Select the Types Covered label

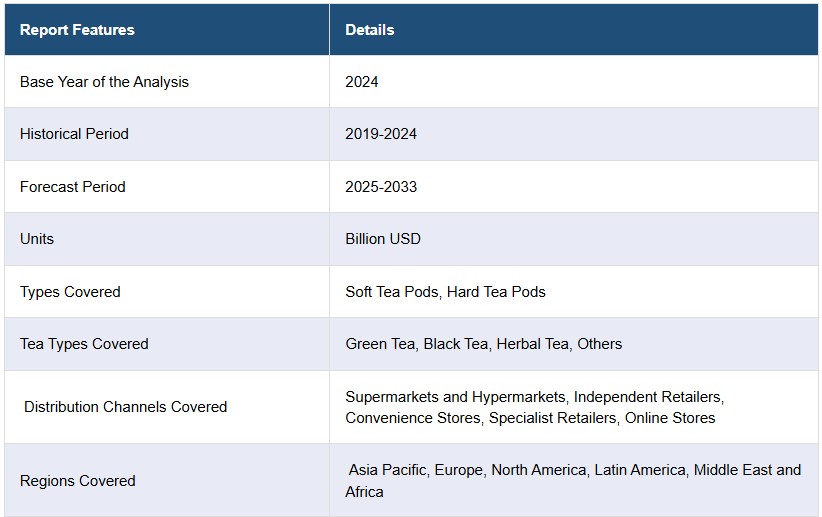click(70, 292)
